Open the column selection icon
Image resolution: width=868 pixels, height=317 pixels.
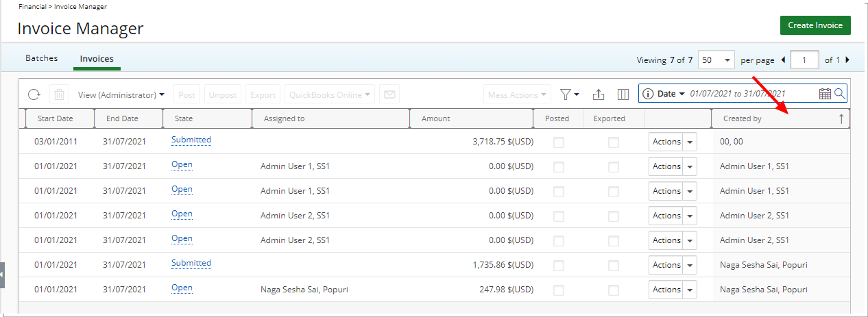click(x=623, y=94)
